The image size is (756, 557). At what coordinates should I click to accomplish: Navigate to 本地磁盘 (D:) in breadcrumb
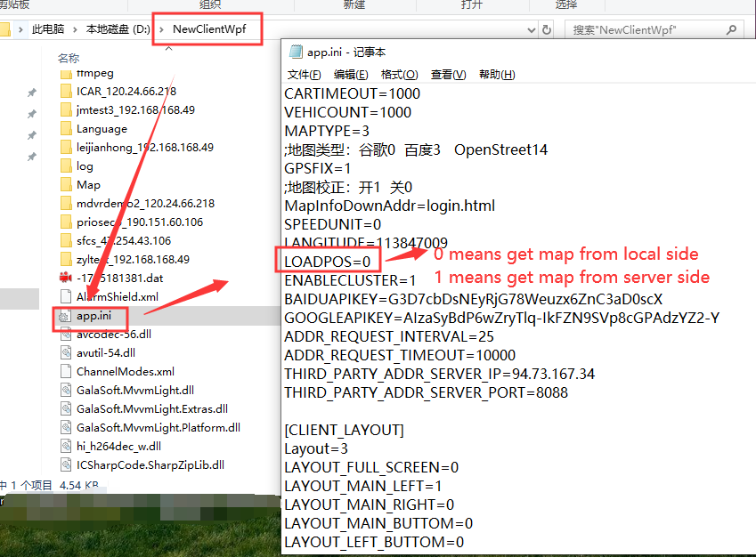(x=118, y=29)
